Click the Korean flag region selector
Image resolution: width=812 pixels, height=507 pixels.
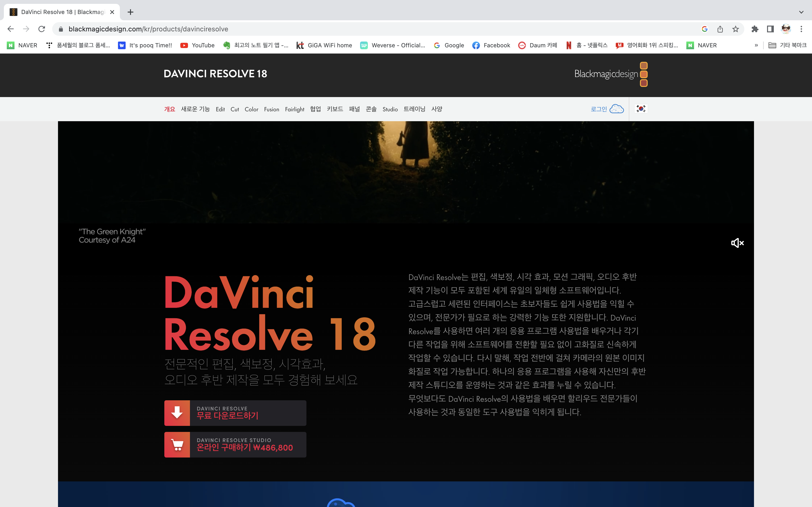(641, 109)
